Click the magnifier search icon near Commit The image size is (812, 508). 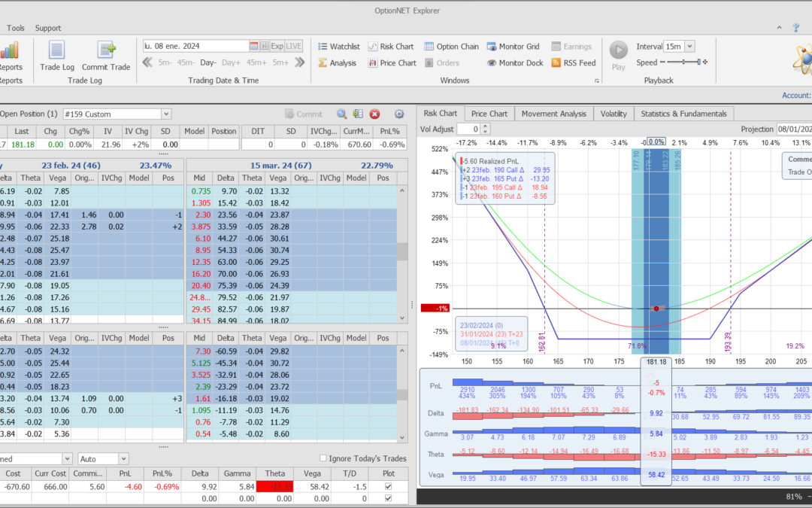pos(341,114)
